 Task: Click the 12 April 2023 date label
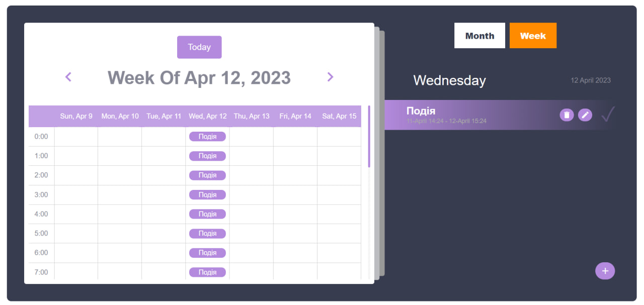tap(591, 80)
